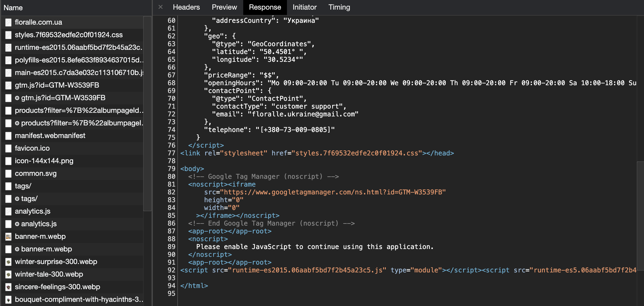Select sincere-feelings-300.webp request
The width and height of the screenshot is (644, 306).
point(72,287)
